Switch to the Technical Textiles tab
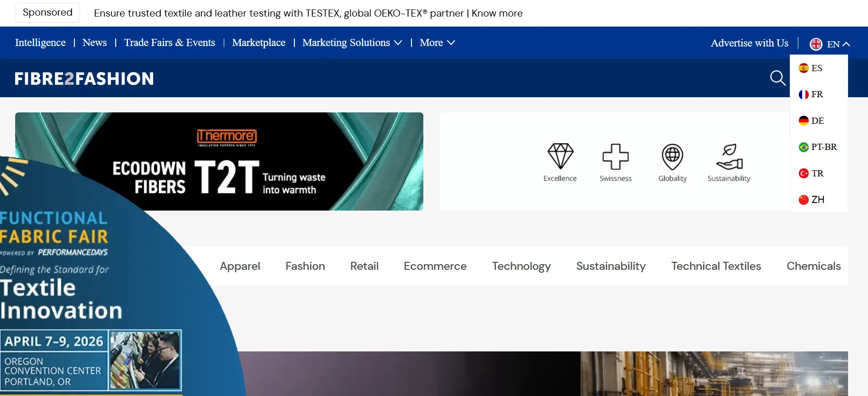 tap(716, 266)
